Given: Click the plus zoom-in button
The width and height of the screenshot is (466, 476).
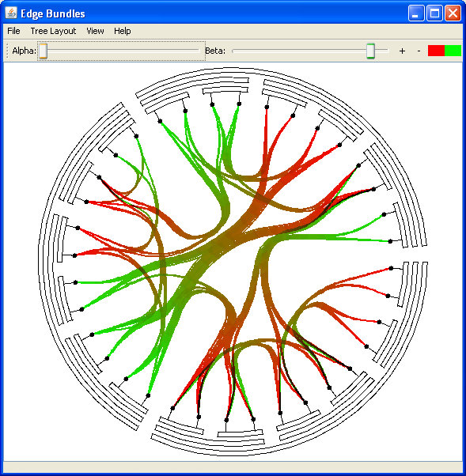Looking at the screenshot, I should tap(402, 51).
